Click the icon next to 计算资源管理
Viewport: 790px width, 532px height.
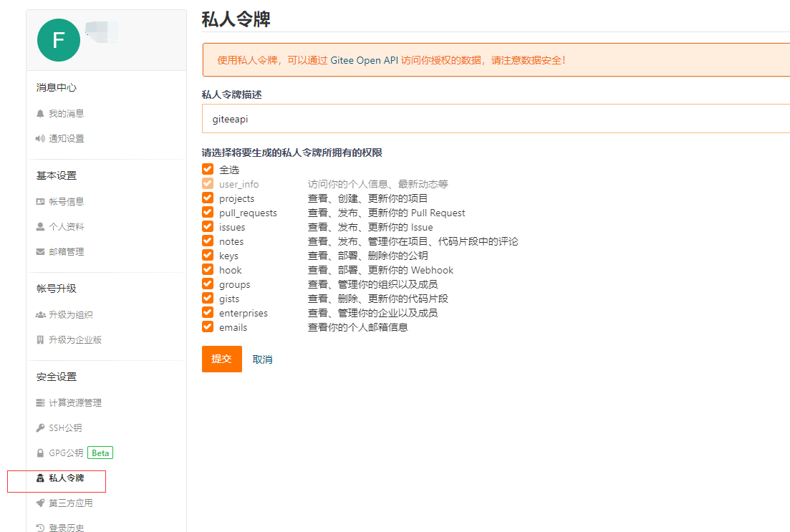click(x=41, y=402)
